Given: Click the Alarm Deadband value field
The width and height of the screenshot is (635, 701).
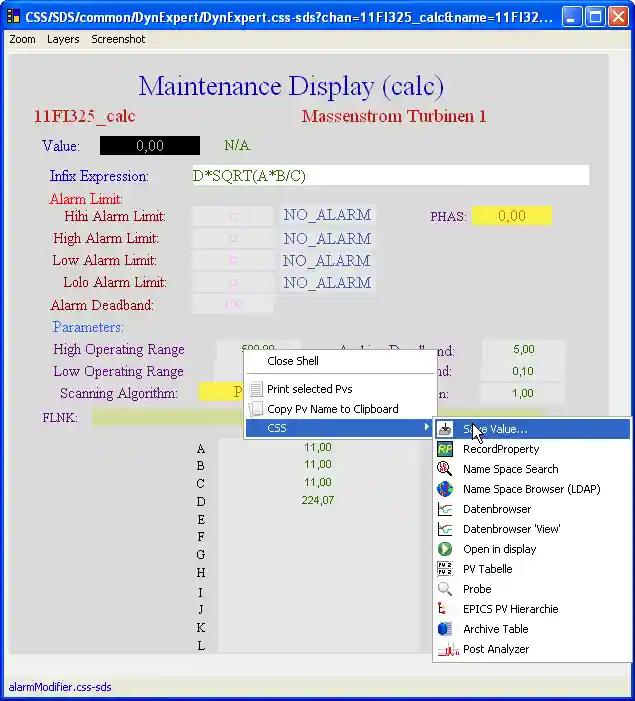Looking at the screenshot, I should [233, 304].
